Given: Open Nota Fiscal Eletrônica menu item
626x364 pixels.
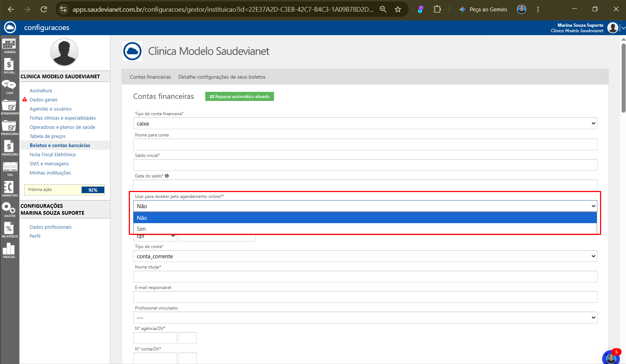Looking at the screenshot, I should click(53, 155).
